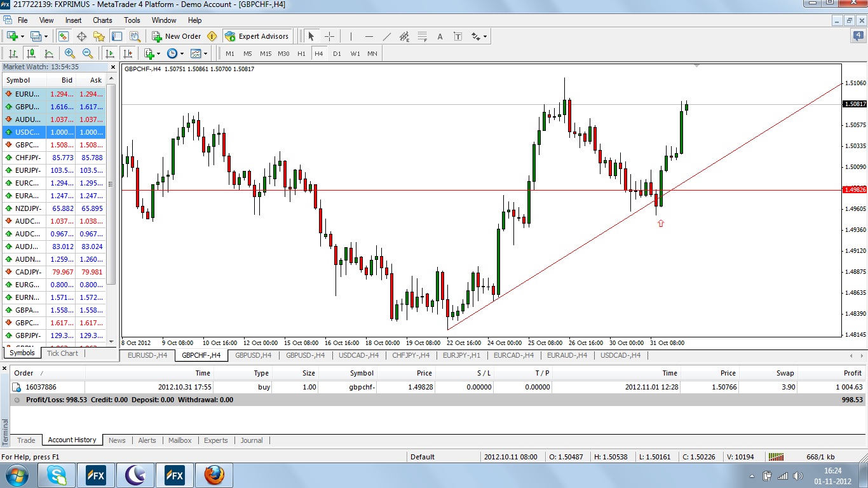868x488 pixels.
Task: Set timeframe to D1
Action: pos(337,53)
